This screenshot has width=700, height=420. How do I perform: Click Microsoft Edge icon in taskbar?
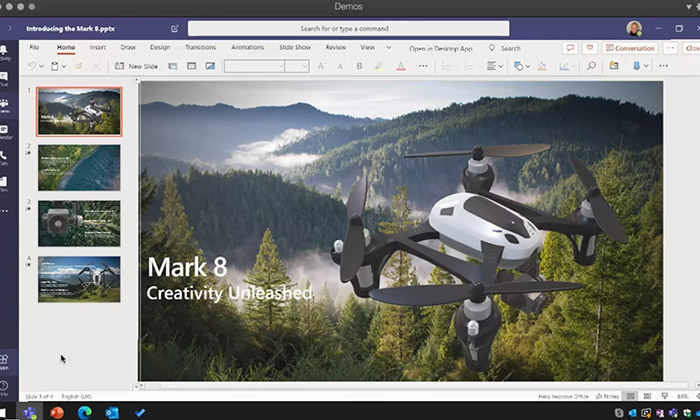[x=84, y=412]
